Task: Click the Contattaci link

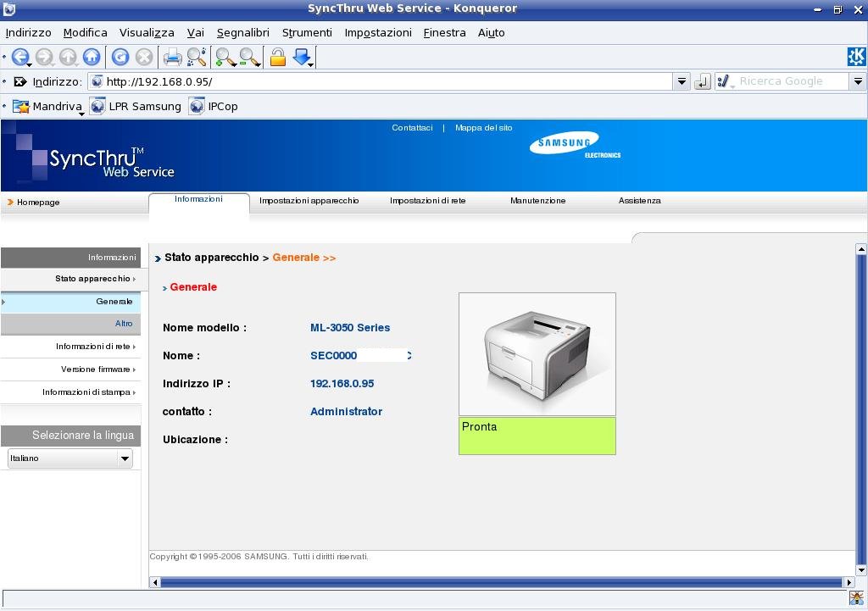Action: click(412, 128)
